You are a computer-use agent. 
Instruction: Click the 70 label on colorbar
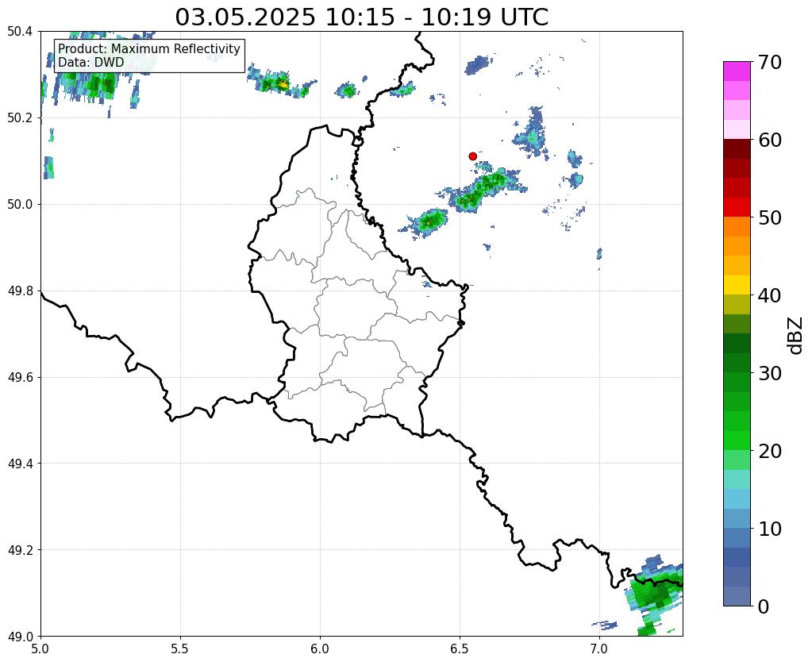[769, 62]
